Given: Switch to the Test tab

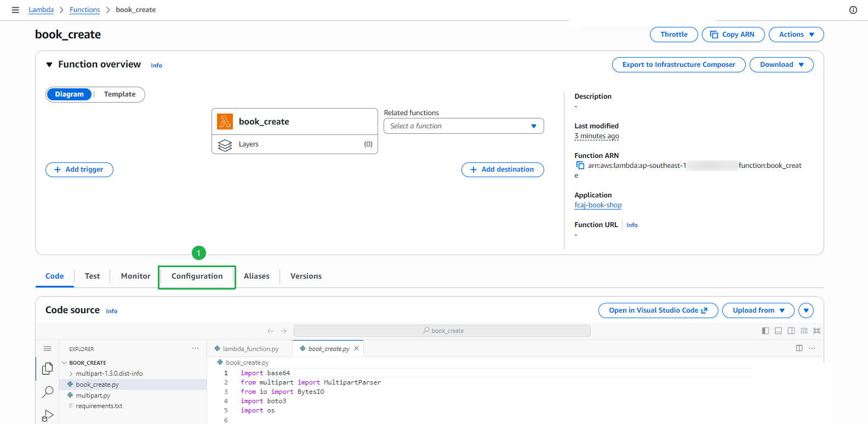Looking at the screenshot, I should pos(92,276).
